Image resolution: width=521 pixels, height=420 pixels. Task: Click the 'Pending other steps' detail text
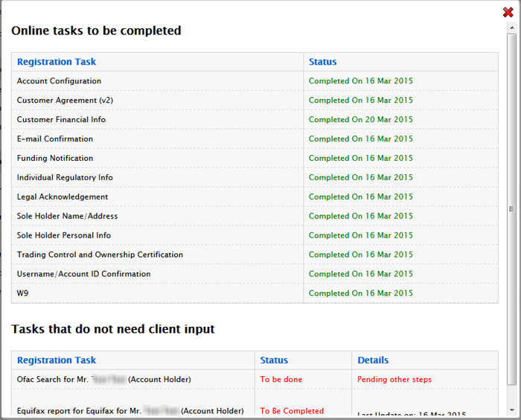[x=394, y=380]
